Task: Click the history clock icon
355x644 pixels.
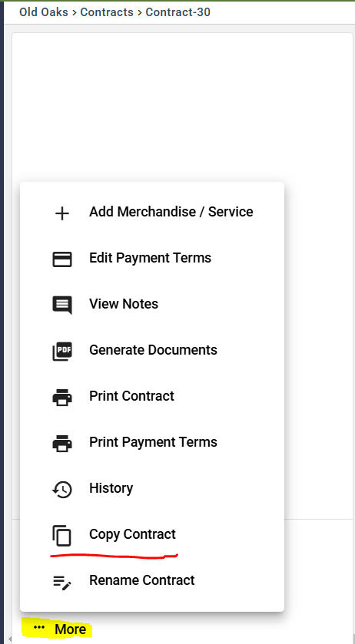Action: click(62, 490)
